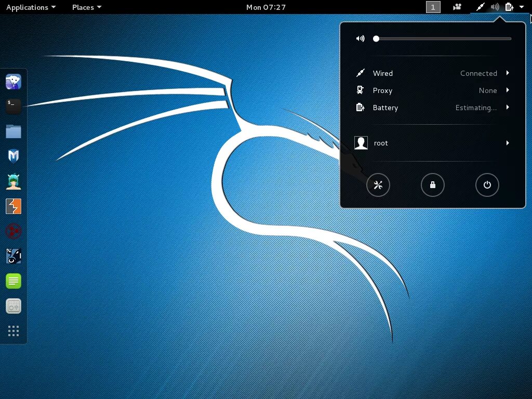This screenshot has height=399, width=532.
Task: Click the Estimating... battery status
Action: (x=476, y=108)
